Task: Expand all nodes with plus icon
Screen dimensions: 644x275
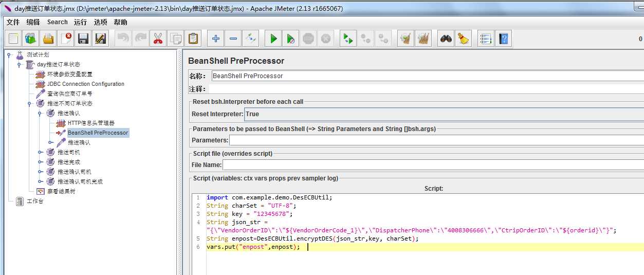Action: coord(216,39)
